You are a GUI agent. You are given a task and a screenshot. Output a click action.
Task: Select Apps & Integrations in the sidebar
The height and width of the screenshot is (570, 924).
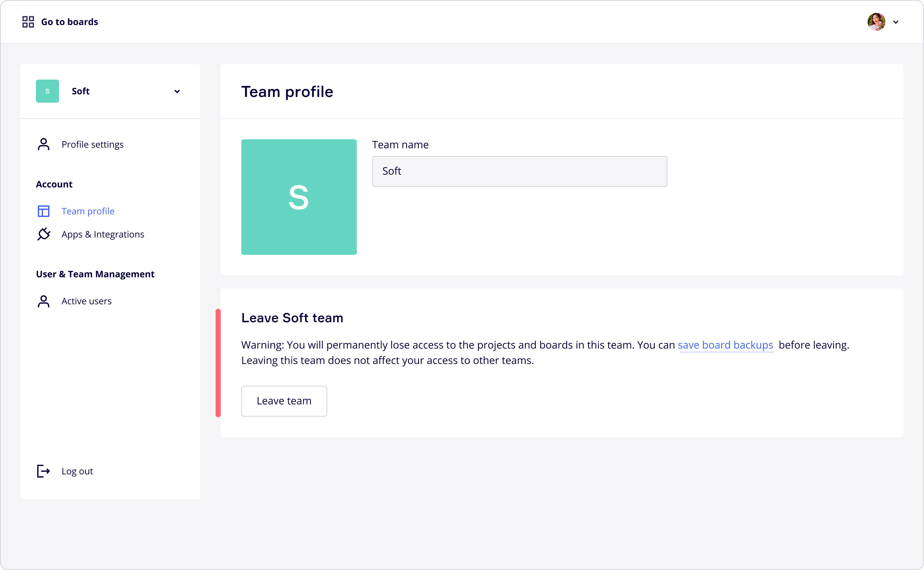103,234
